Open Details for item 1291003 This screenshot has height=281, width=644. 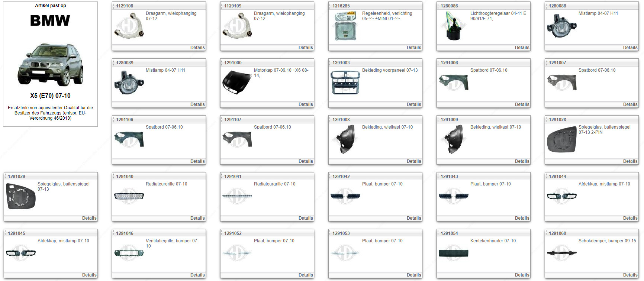414,104
